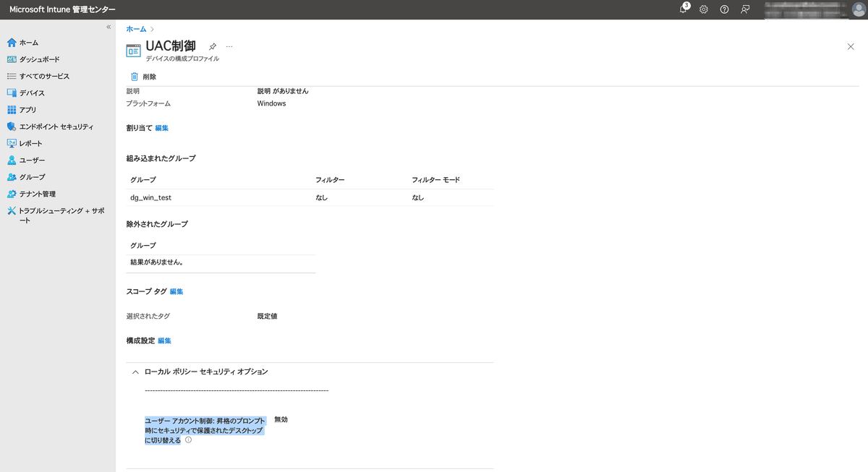This screenshot has width=868, height=472.
Task: Open ダッシュボード menu item label
Action: [40, 59]
